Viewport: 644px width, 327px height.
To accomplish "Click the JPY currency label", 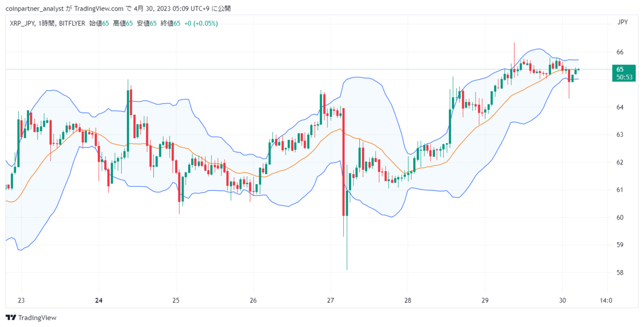I will [623, 22].
